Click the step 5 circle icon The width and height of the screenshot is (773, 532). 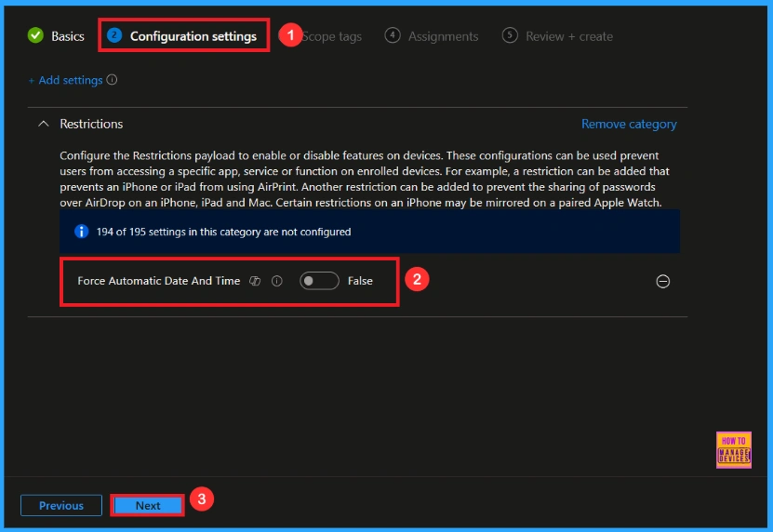(x=510, y=35)
